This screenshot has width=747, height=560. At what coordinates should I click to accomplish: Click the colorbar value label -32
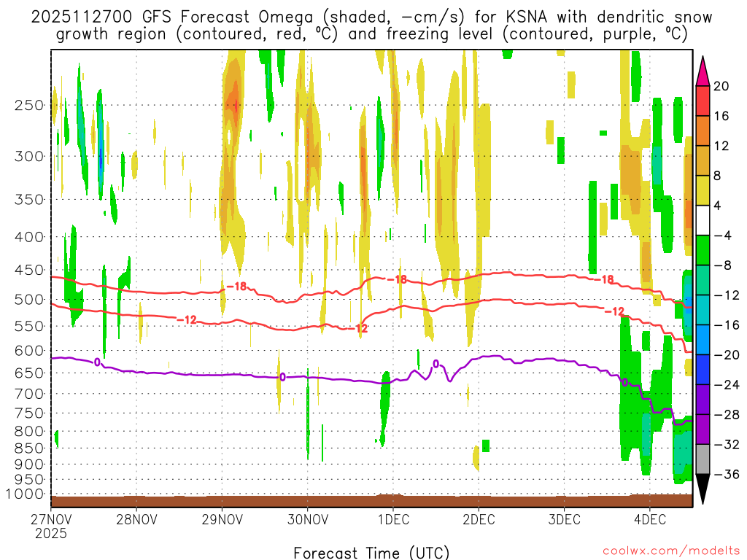tap(727, 444)
